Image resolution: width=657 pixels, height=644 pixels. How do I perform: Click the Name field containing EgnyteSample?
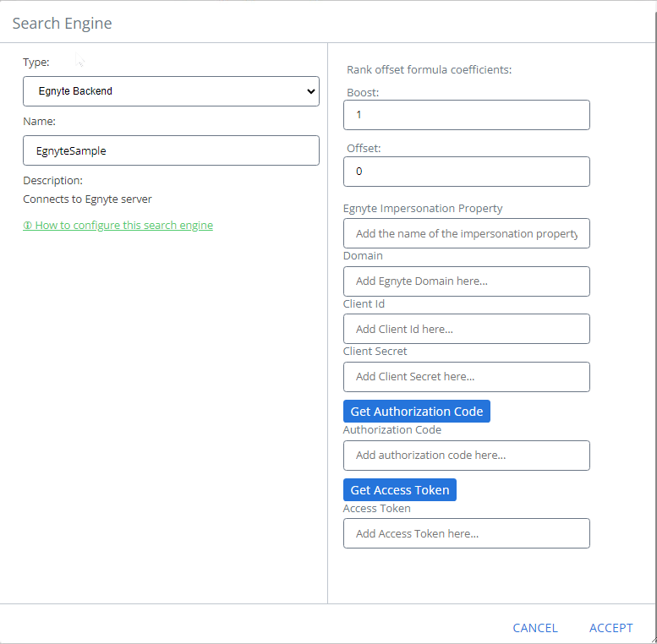tap(171, 150)
